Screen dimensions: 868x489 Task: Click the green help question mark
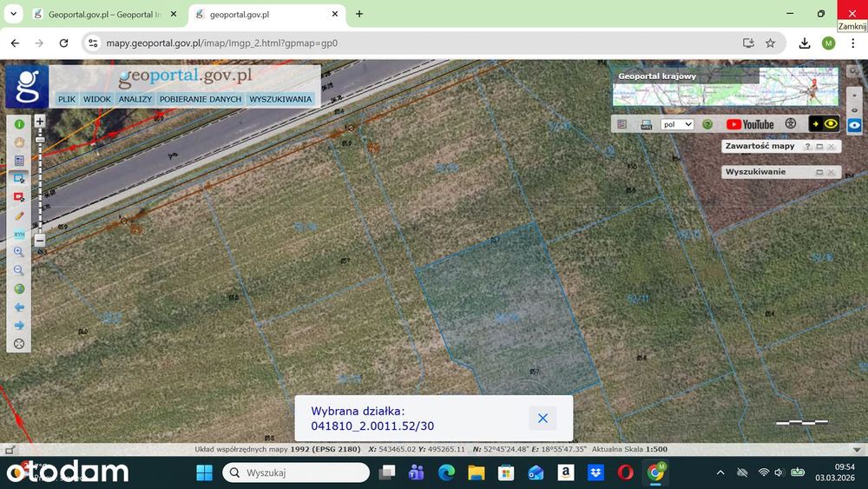[x=707, y=124]
